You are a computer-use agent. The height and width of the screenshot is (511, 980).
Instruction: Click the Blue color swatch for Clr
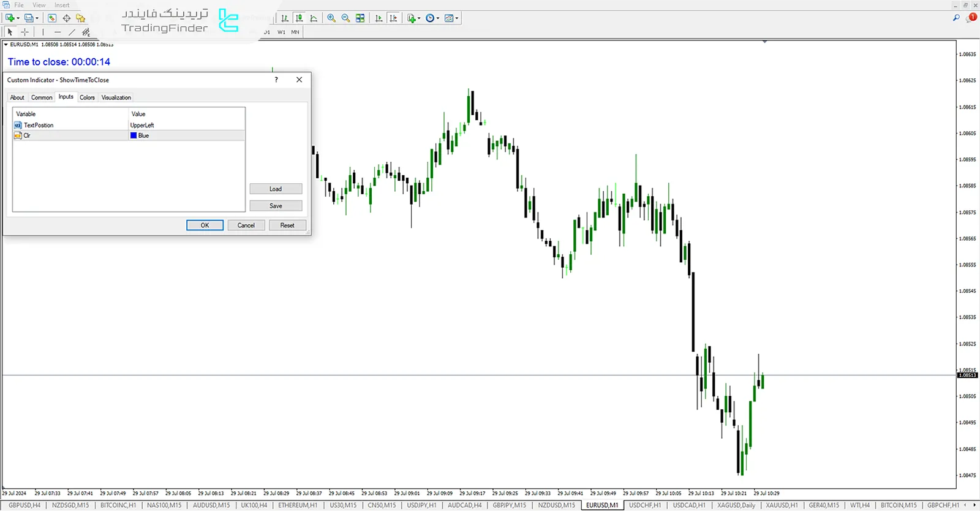coord(134,135)
